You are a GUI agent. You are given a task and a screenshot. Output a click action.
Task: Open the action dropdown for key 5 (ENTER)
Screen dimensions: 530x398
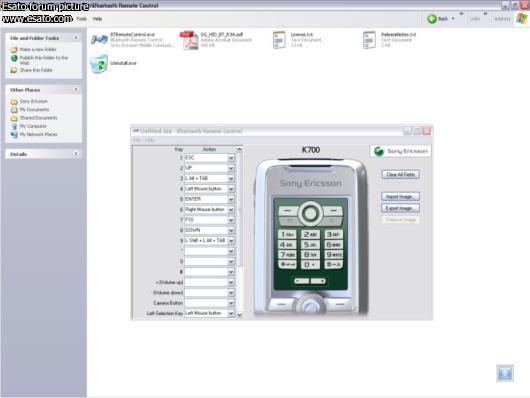(231, 199)
